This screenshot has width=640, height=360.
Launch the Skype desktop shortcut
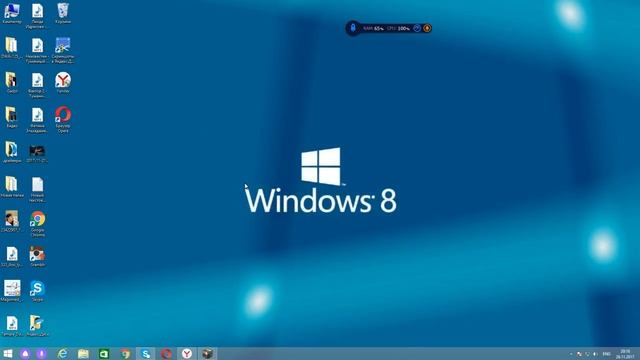click(x=37, y=291)
